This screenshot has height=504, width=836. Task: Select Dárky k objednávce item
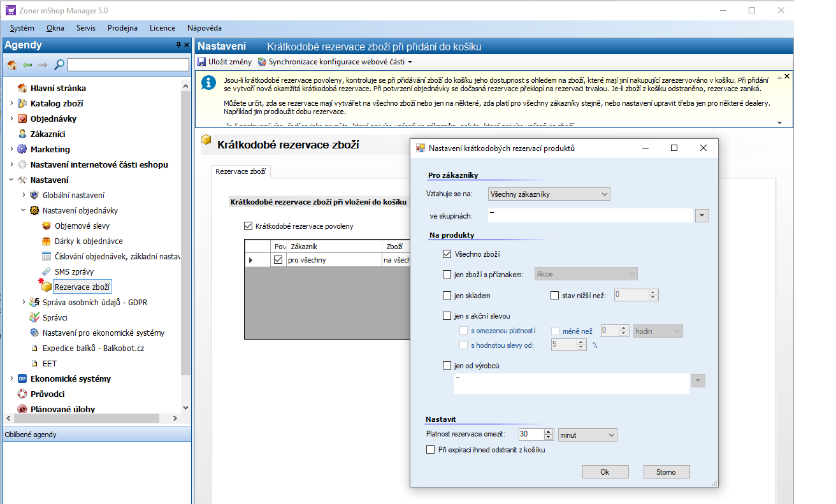click(x=89, y=241)
